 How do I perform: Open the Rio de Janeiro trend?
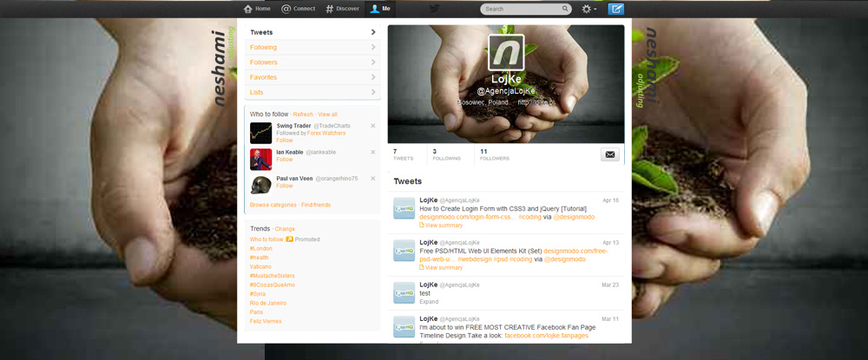pos(268,303)
